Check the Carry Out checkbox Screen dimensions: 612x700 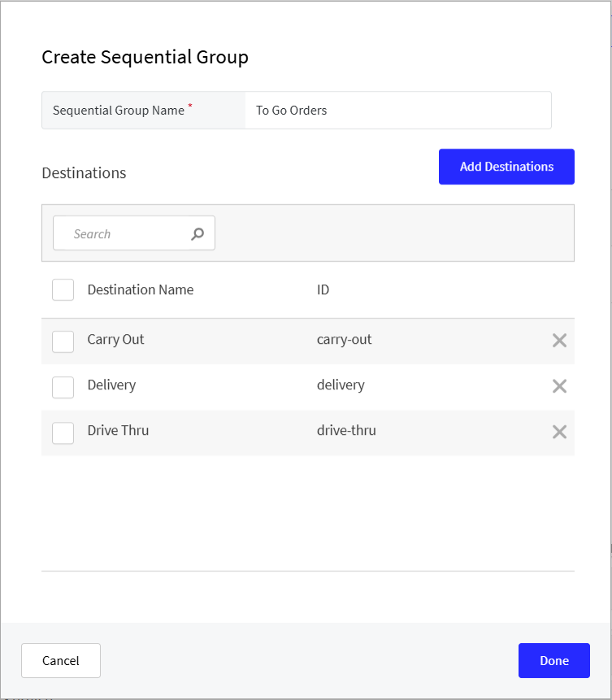[63, 341]
